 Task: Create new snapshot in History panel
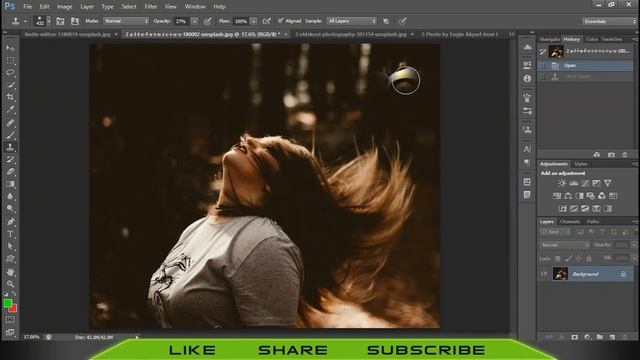coord(611,155)
